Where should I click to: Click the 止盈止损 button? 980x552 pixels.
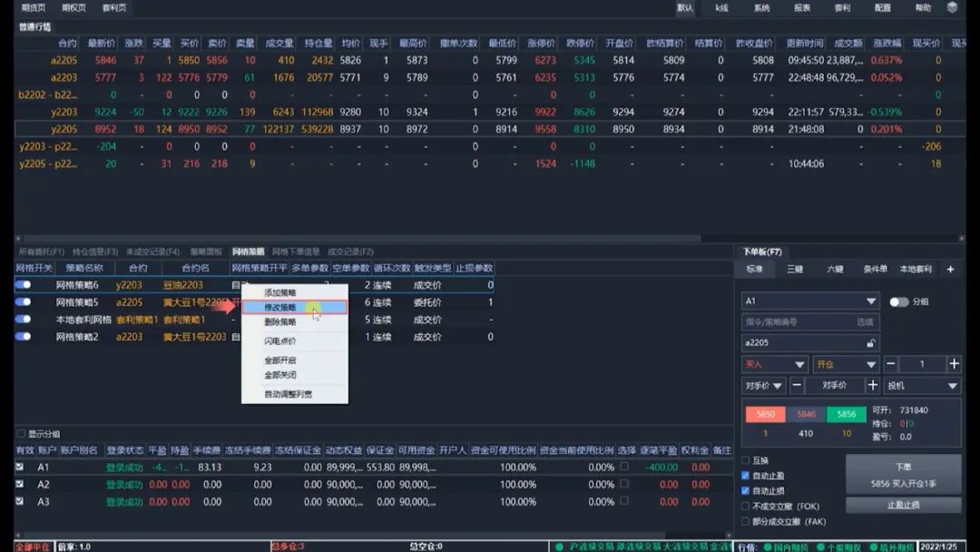(903, 505)
